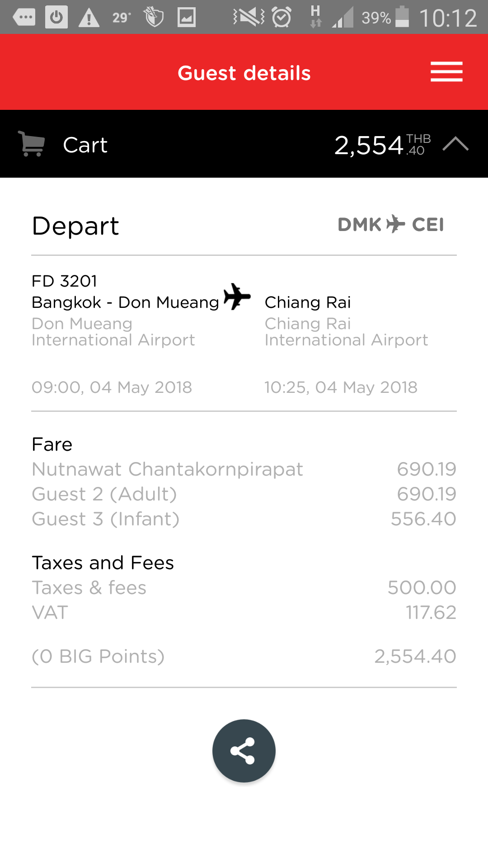Tap the VAT amount row
This screenshot has width=488, height=868.
(244, 613)
